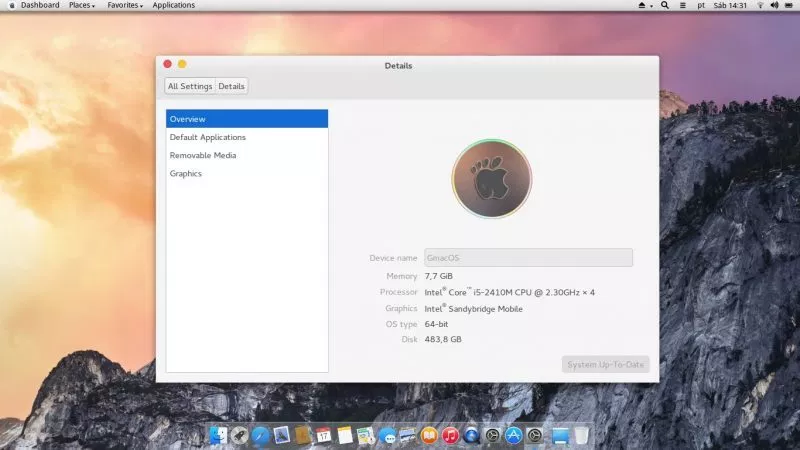Open the Safari compass icon in dock
Viewport: 800px width, 450px height.
click(260, 435)
